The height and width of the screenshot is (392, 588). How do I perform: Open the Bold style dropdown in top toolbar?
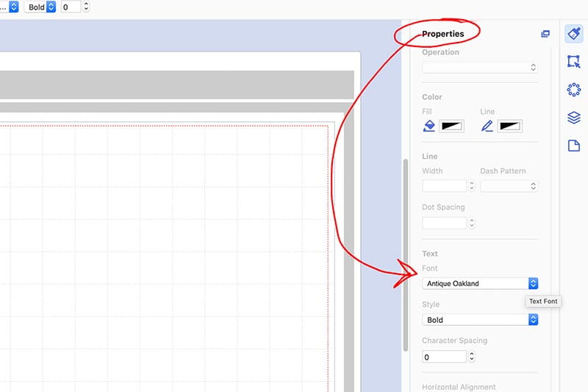point(40,7)
